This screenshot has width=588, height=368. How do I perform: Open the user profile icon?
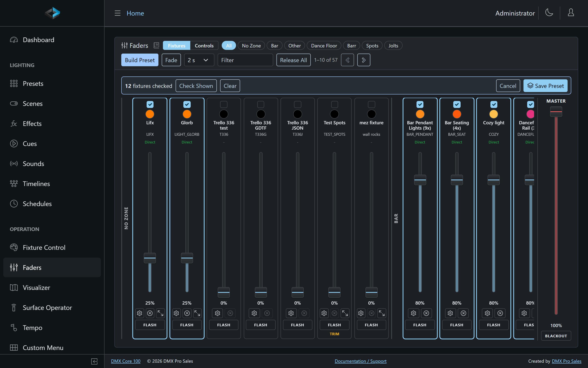point(571,13)
